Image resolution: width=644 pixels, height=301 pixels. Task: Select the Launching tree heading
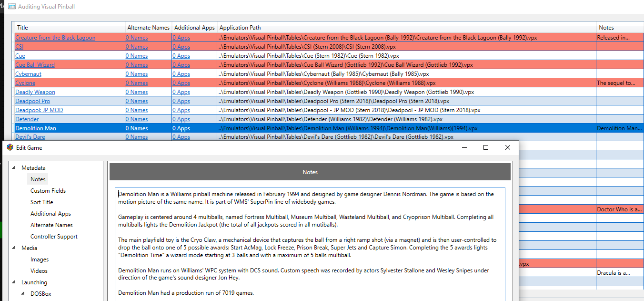tap(34, 282)
